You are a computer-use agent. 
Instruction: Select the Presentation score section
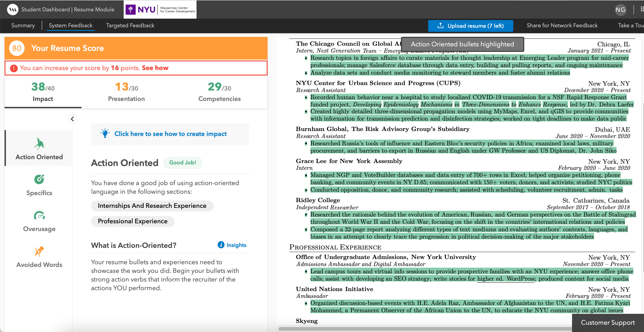126,92
